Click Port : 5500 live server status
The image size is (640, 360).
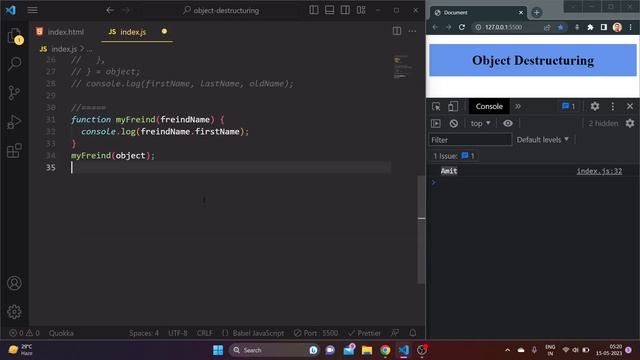(x=316, y=333)
